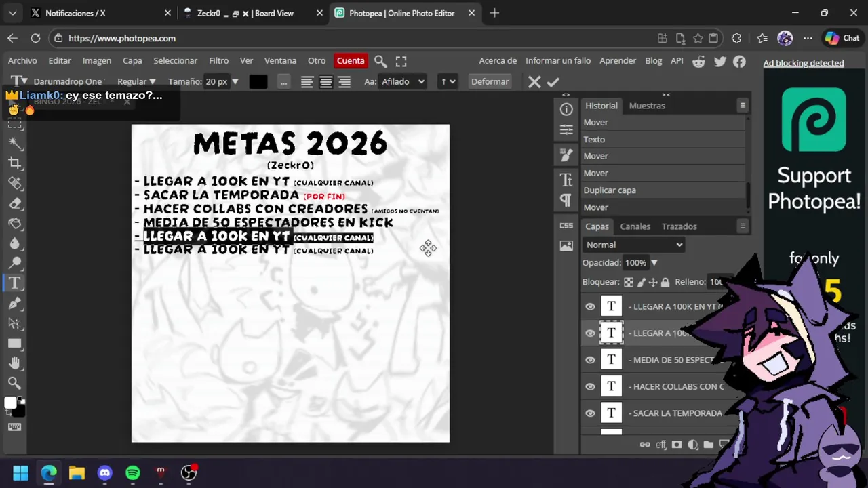Toggle lock transparent pixels checkerboard icon

pos(629,282)
